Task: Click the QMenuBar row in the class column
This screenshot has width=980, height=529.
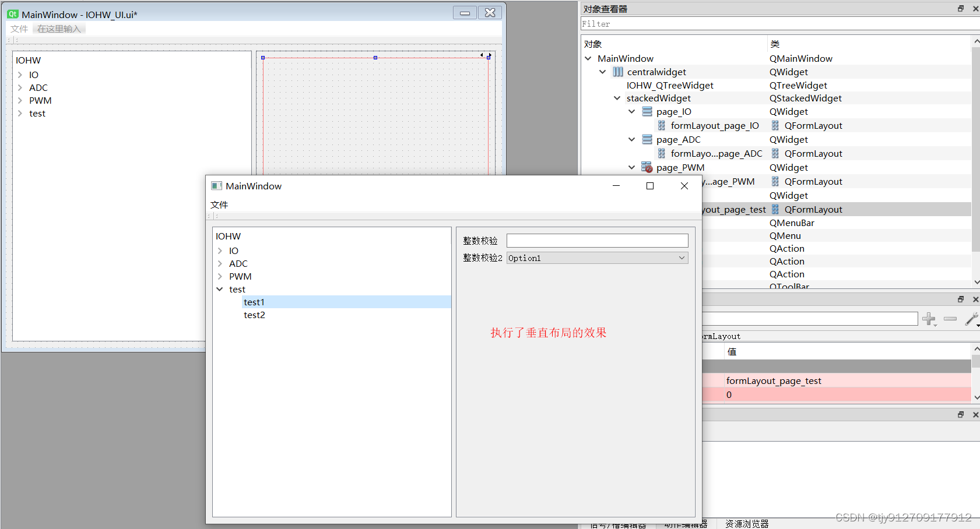Action: point(792,223)
